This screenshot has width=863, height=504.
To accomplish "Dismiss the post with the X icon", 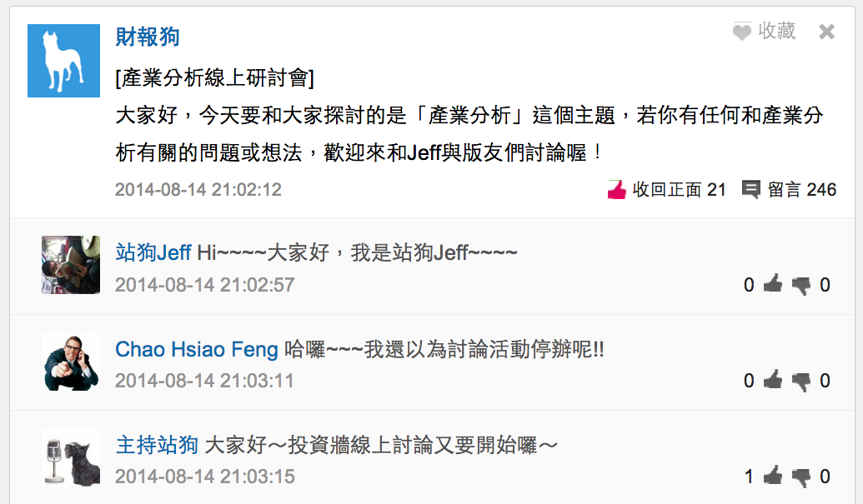I will coord(826,32).
